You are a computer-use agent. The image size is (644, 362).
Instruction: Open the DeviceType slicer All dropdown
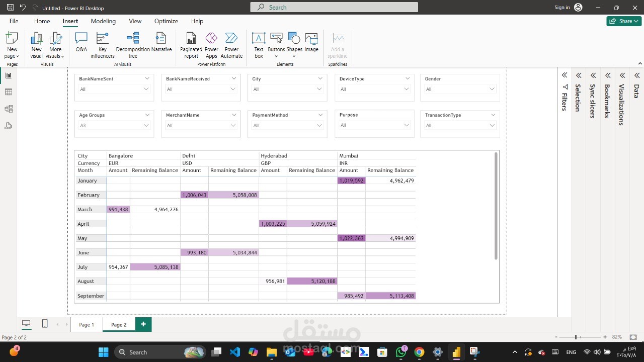click(x=375, y=89)
